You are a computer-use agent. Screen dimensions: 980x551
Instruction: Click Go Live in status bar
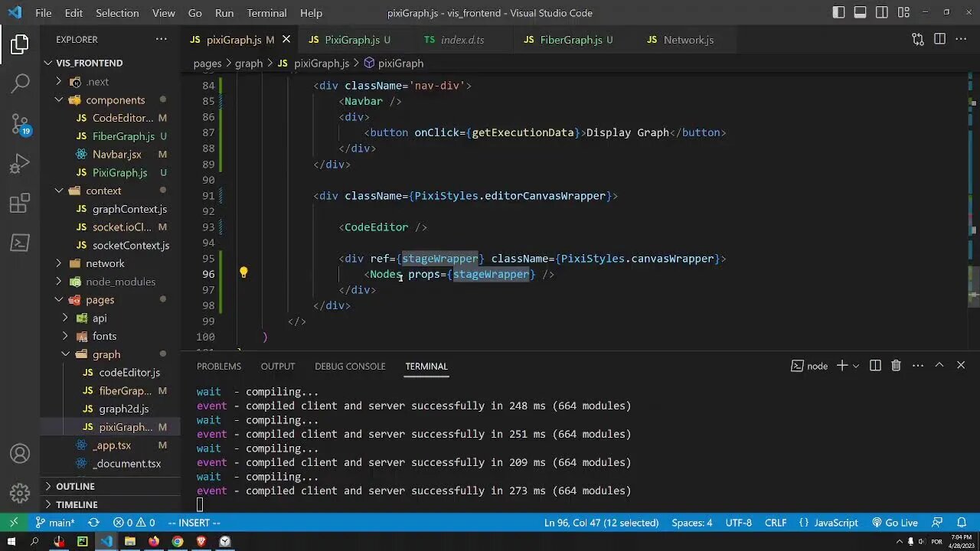coord(895,523)
